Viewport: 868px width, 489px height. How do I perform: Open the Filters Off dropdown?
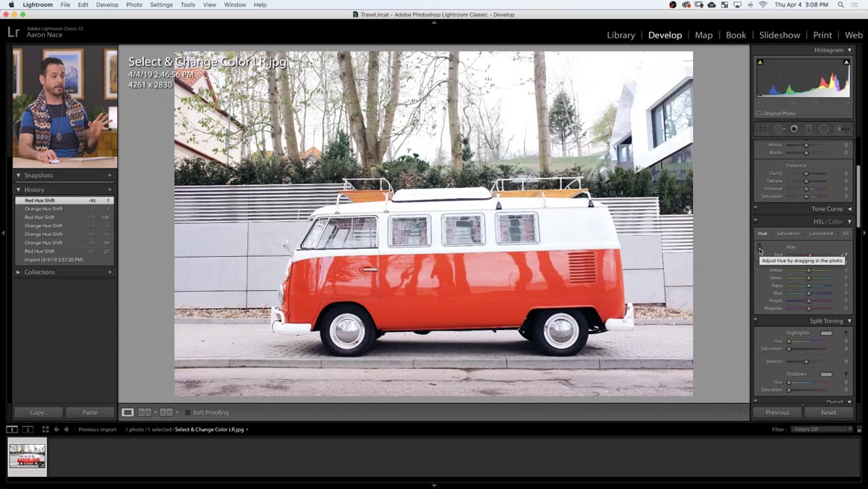coord(822,430)
